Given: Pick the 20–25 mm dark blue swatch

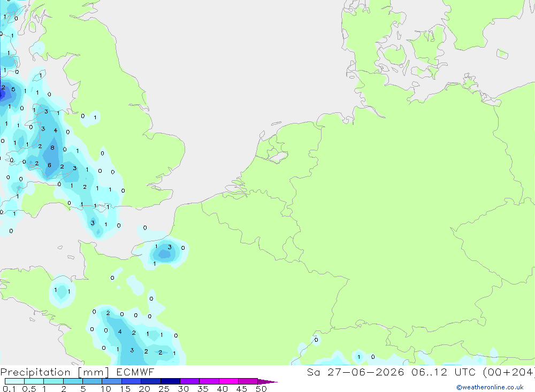Looking at the screenshot, I should [x=151, y=381].
